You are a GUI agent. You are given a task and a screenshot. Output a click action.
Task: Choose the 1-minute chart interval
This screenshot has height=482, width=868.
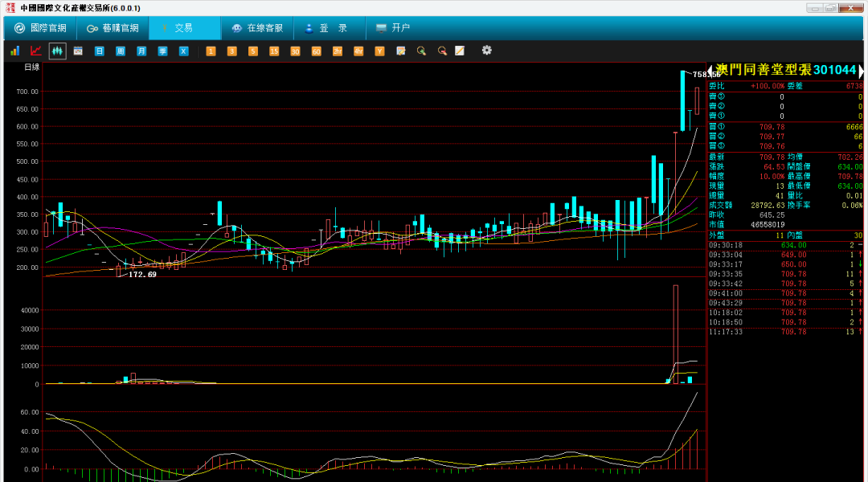click(211, 51)
